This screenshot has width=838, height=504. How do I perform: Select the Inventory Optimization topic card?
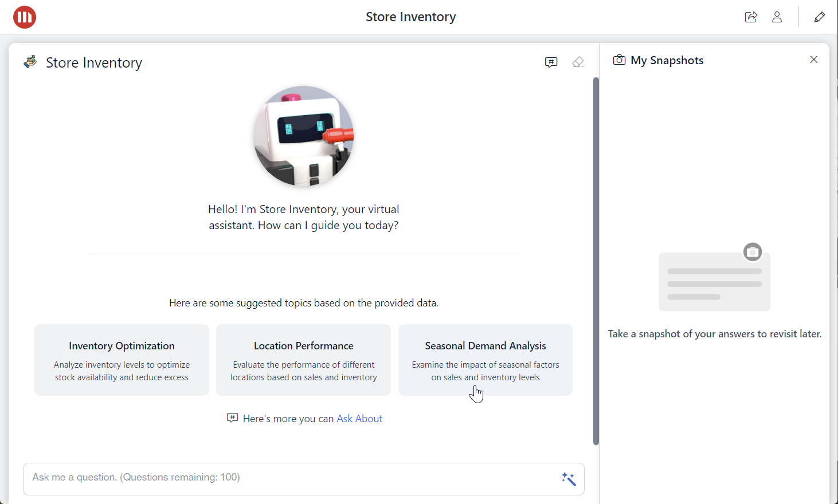122,360
